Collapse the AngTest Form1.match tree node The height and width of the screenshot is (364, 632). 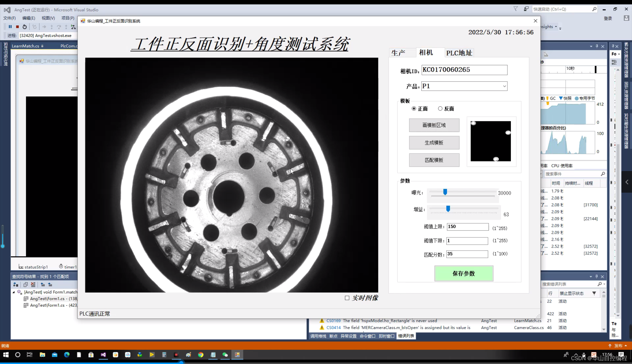(x=13, y=292)
